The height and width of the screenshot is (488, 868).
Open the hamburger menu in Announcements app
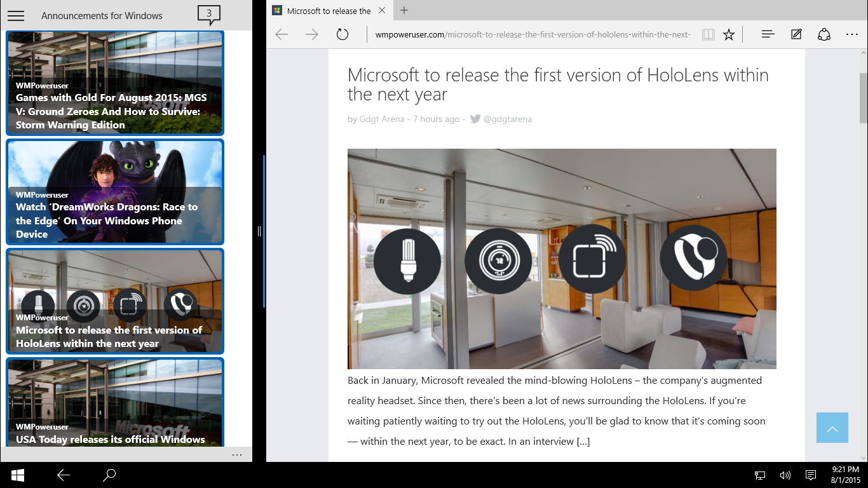coord(16,16)
